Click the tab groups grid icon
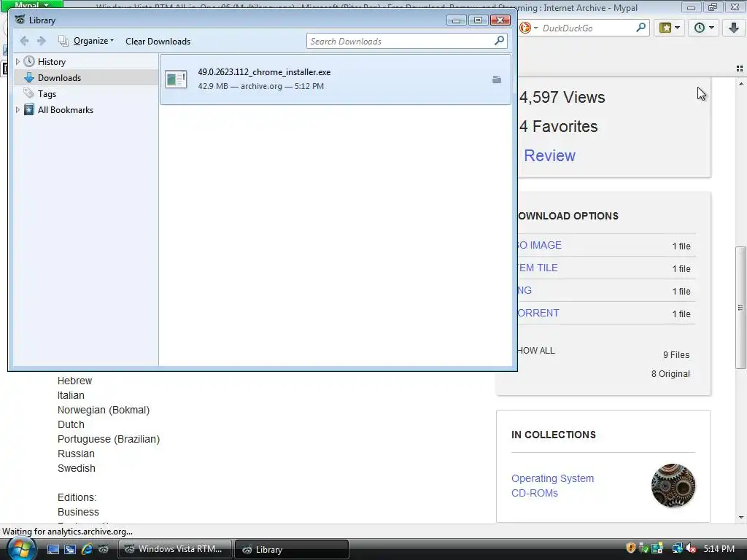 [x=740, y=69]
